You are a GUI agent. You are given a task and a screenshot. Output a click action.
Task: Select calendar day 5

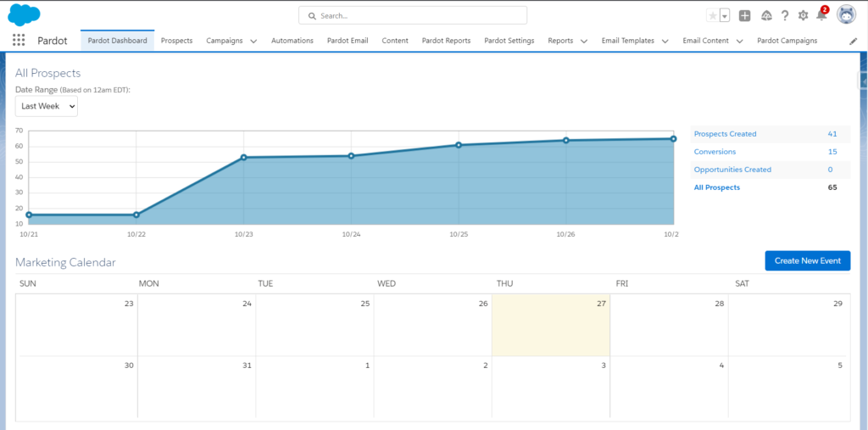pyautogui.click(x=787, y=387)
